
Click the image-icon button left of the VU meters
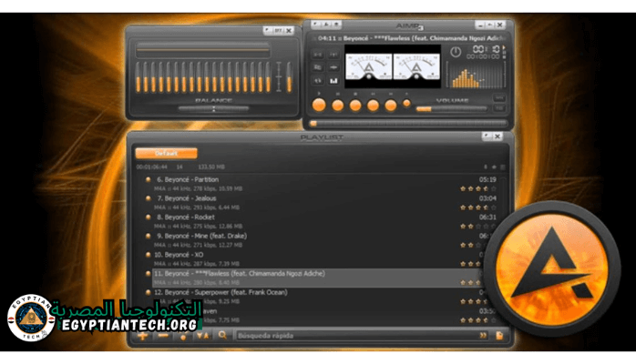[x=318, y=67]
